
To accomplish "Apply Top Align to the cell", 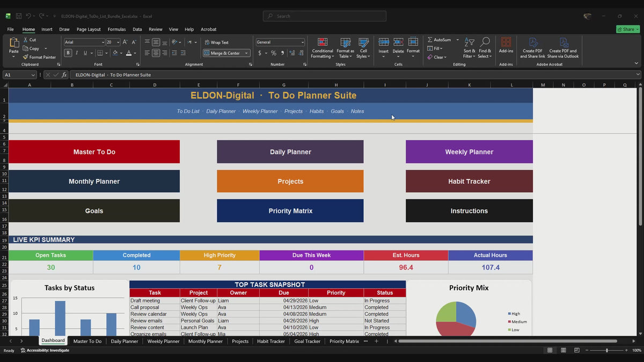I will pyautogui.click(x=147, y=42).
